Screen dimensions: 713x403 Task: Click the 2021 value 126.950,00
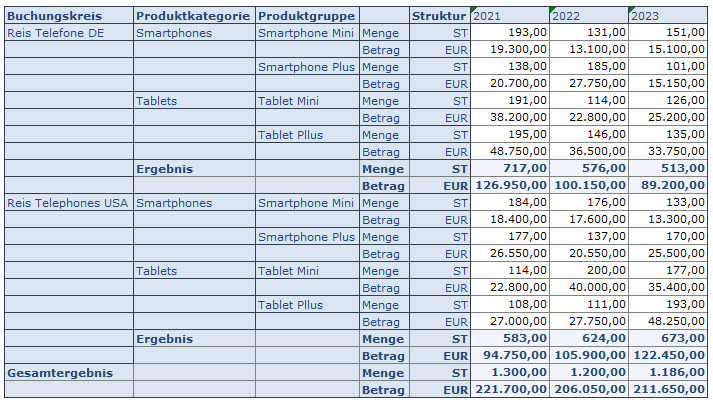(510, 186)
